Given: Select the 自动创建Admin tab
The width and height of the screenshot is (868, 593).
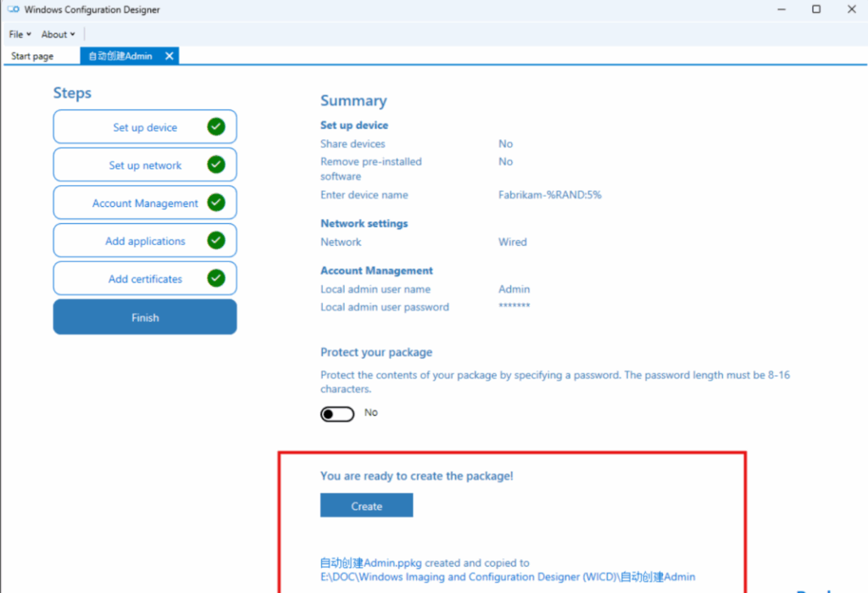Looking at the screenshot, I should pos(119,55).
